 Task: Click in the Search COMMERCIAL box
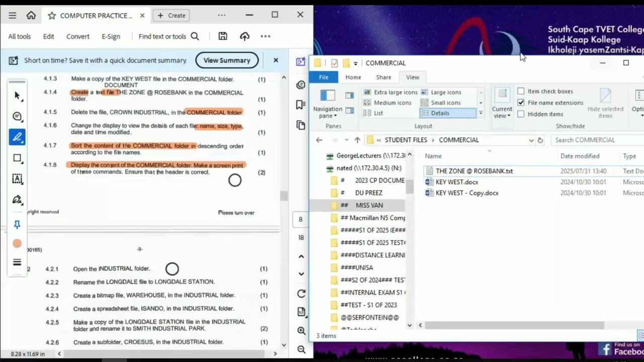597,140
